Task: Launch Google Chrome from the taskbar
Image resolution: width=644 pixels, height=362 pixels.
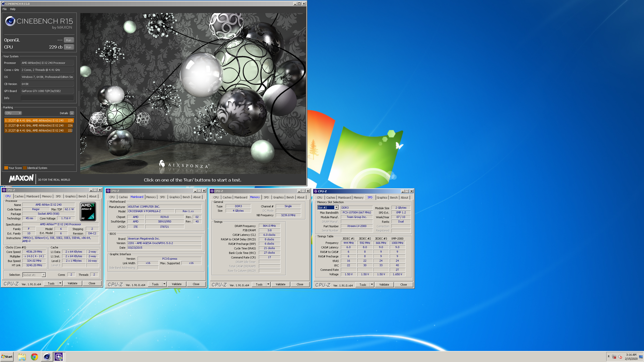Action: [34, 357]
